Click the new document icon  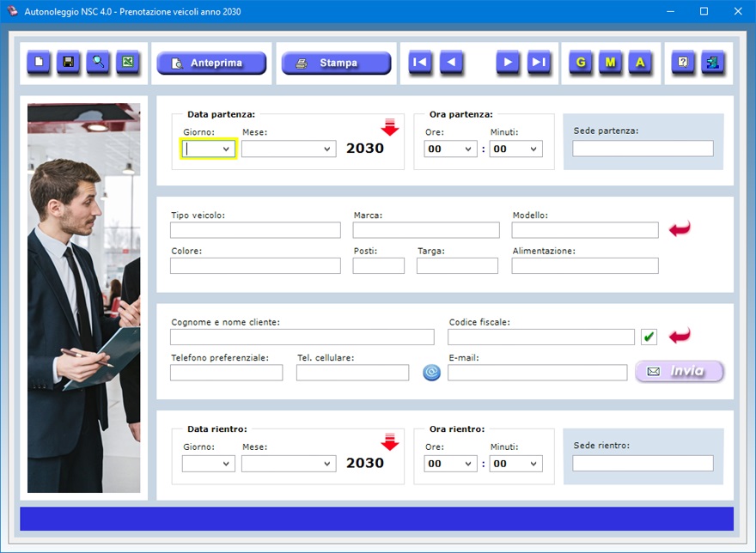39,63
